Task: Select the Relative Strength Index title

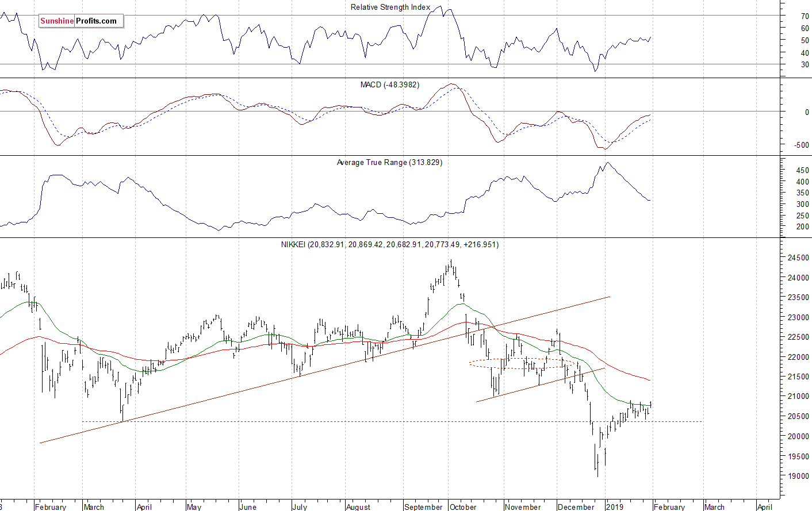Action: click(390, 7)
